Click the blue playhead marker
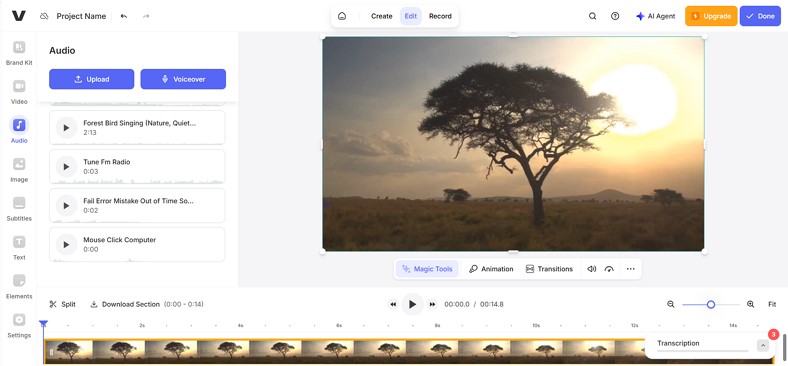This screenshot has width=788, height=366. pos(44,324)
